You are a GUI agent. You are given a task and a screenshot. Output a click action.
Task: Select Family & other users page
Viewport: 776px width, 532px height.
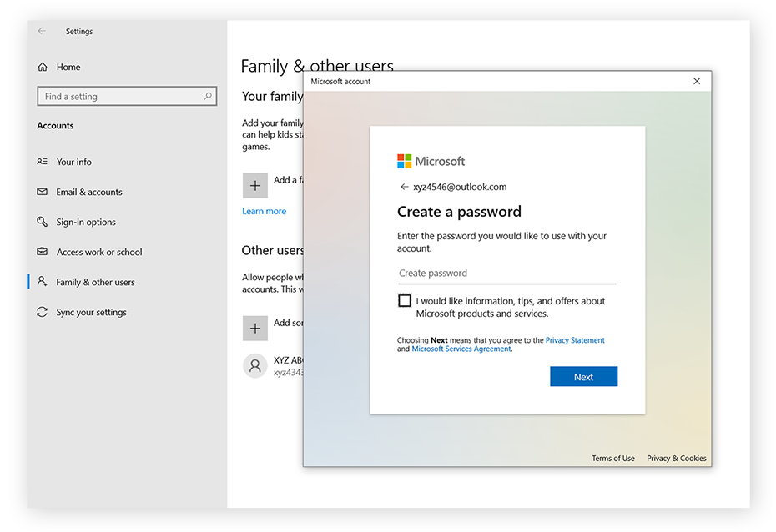[95, 282]
